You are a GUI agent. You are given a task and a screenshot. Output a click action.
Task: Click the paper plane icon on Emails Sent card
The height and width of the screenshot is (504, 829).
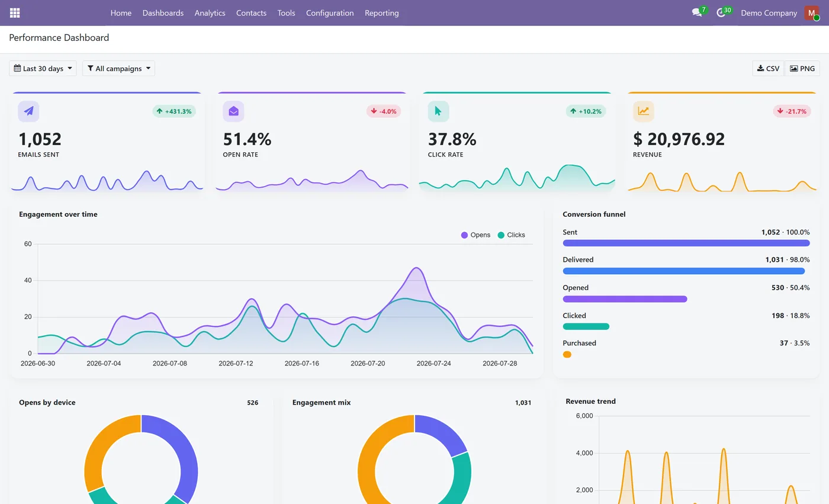pos(28,111)
